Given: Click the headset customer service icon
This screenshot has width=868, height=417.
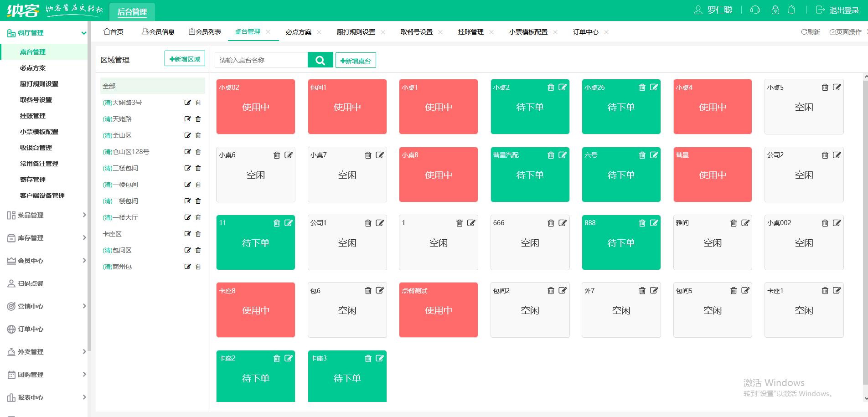Looking at the screenshot, I should pyautogui.click(x=755, y=10).
